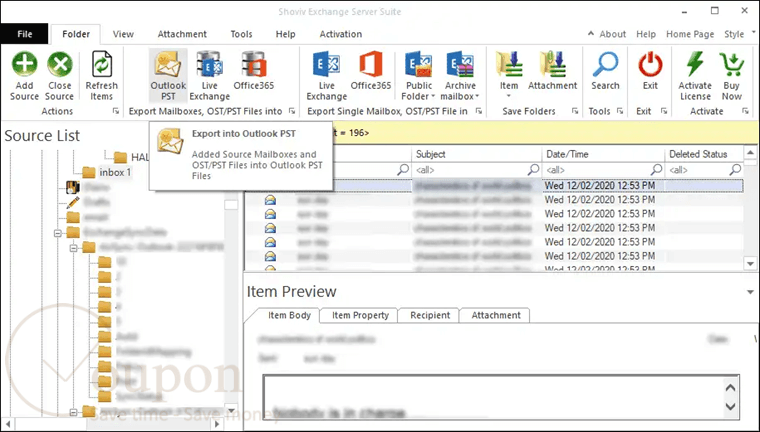Click the red Exit power icon
The width and height of the screenshot is (760, 432).
point(650,65)
